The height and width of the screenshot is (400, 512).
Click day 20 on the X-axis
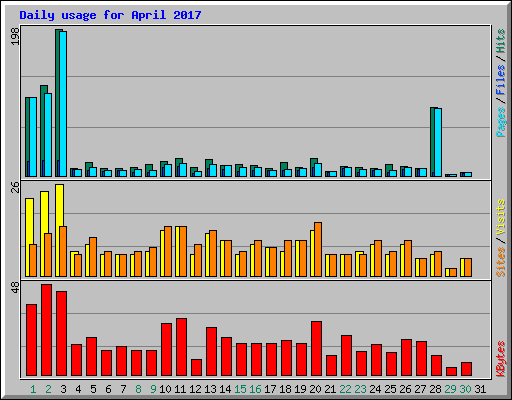315,389
